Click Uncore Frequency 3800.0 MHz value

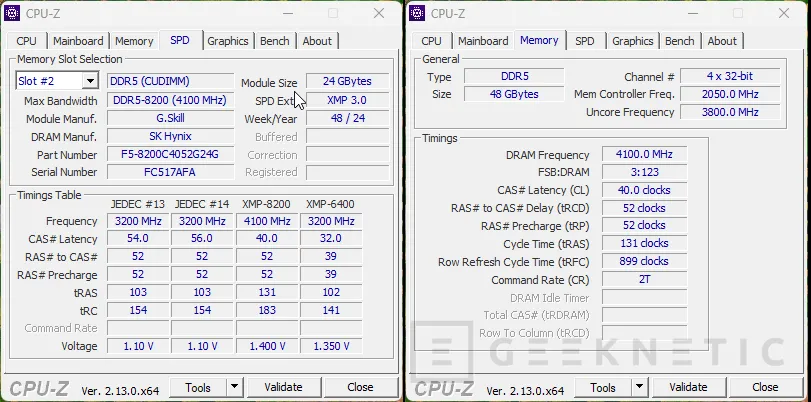tap(730, 112)
